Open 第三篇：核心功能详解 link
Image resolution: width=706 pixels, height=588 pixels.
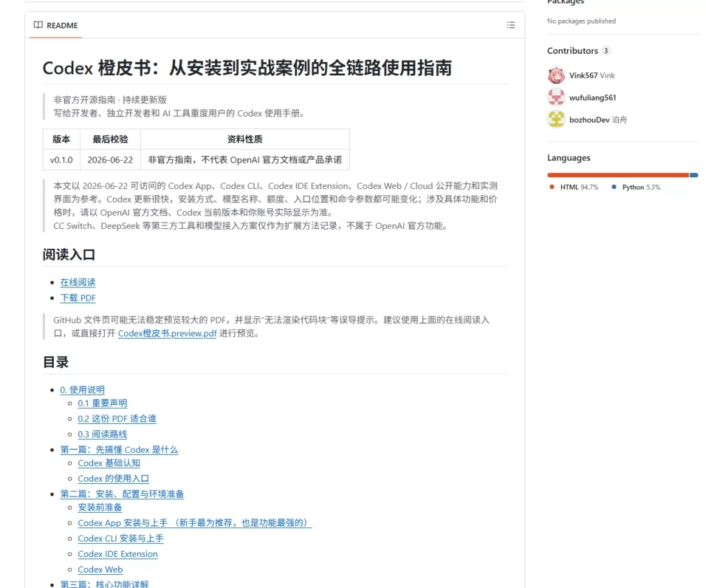click(105, 584)
